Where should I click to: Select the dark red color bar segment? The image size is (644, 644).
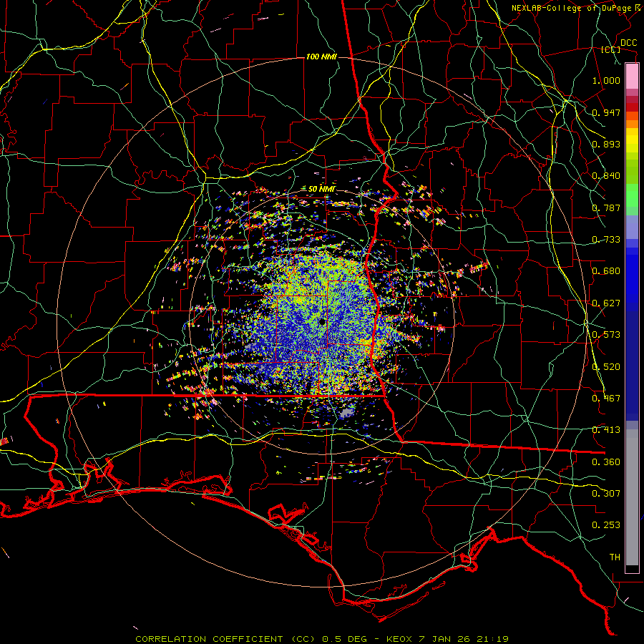click(632, 107)
